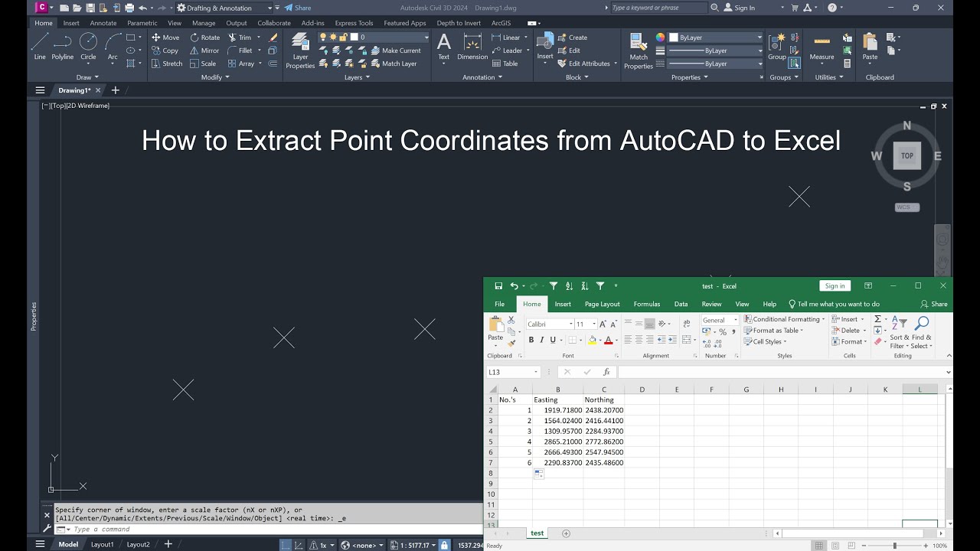Switch to Excel Page Layout tab
The height and width of the screenshot is (551, 980).
pyautogui.click(x=603, y=304)
